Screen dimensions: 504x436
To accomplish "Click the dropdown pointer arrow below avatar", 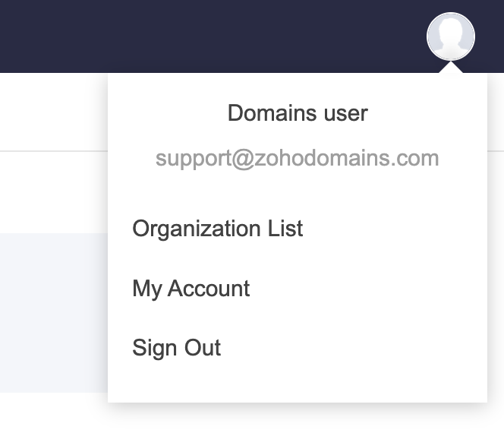I will click(x=451, y=68).
